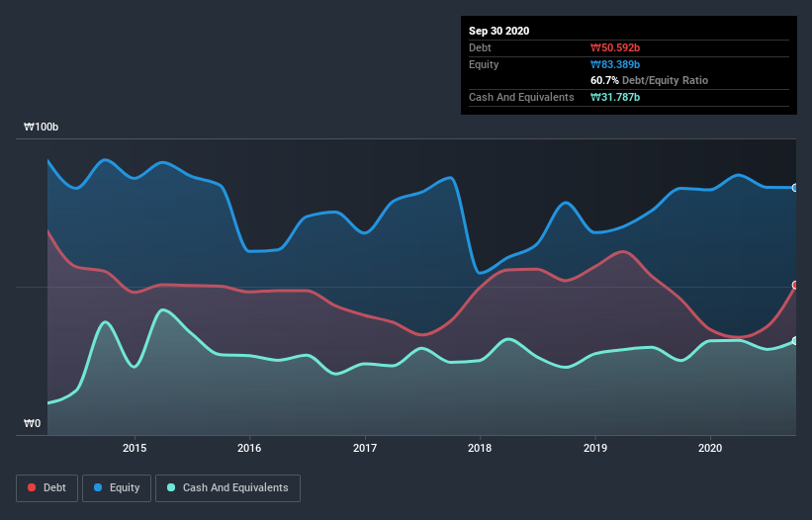
Task: Click the 2015 x-axis label
Action: pos(135,448)
